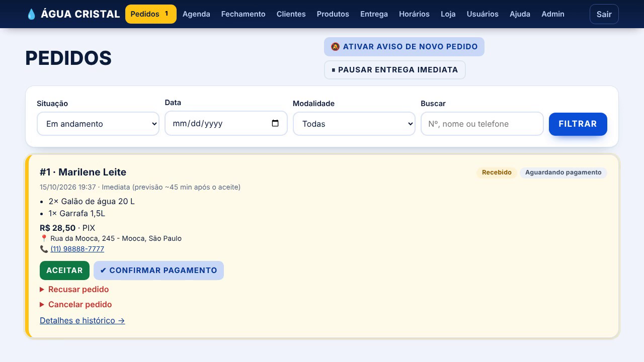
Task: Call the phone number (11) 98888-7777
Action: 77,249
